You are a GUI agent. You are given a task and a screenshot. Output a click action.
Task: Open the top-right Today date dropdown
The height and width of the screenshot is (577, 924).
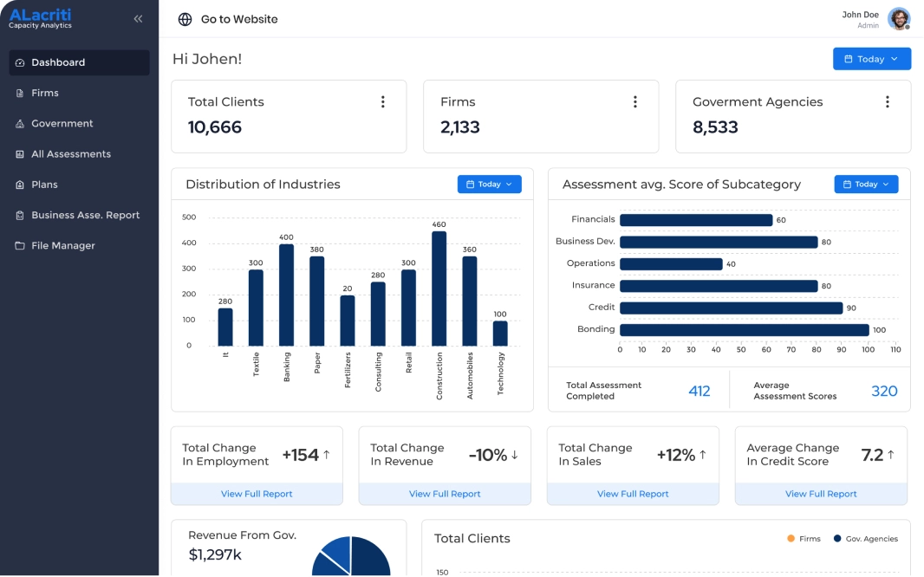pyautogui.click(x=871, y=59)
